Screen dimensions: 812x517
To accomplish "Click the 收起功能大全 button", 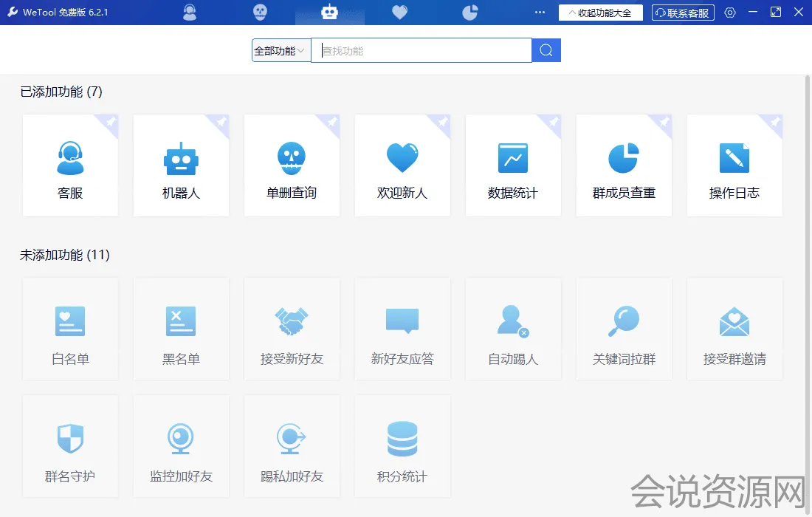I will click(x=600, y=13).
